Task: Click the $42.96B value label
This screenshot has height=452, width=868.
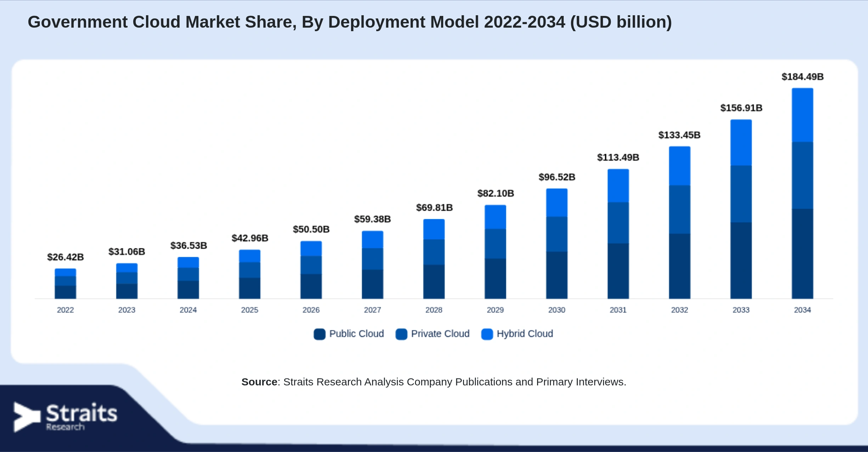Action: pyautogui.click(x=250, y=238)
